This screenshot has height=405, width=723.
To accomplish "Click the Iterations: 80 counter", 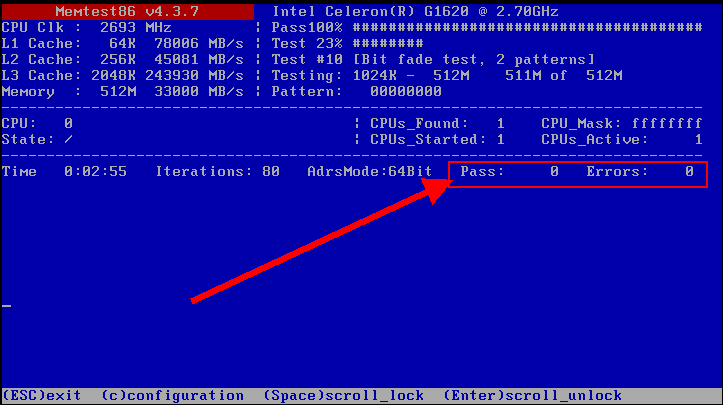I will [217, 172].
